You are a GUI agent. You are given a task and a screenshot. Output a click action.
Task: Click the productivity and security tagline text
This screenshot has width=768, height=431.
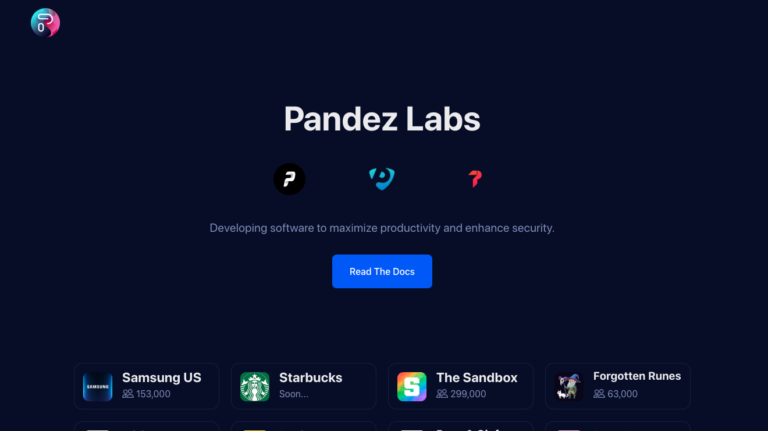pyautogui.click(x=382, y=228)
